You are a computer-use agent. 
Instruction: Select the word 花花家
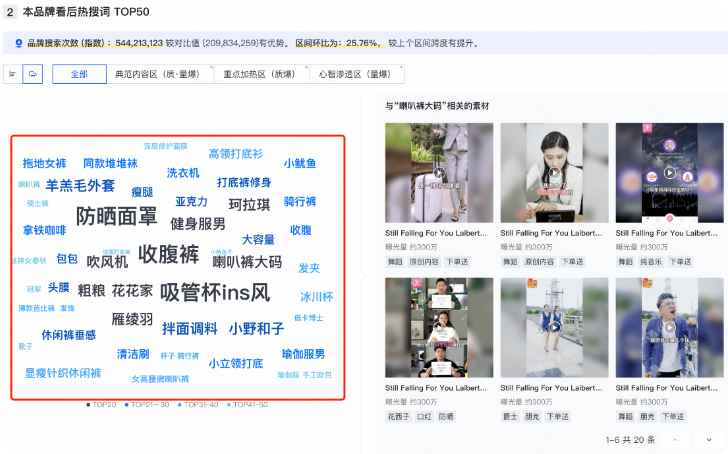click(132, 291)
